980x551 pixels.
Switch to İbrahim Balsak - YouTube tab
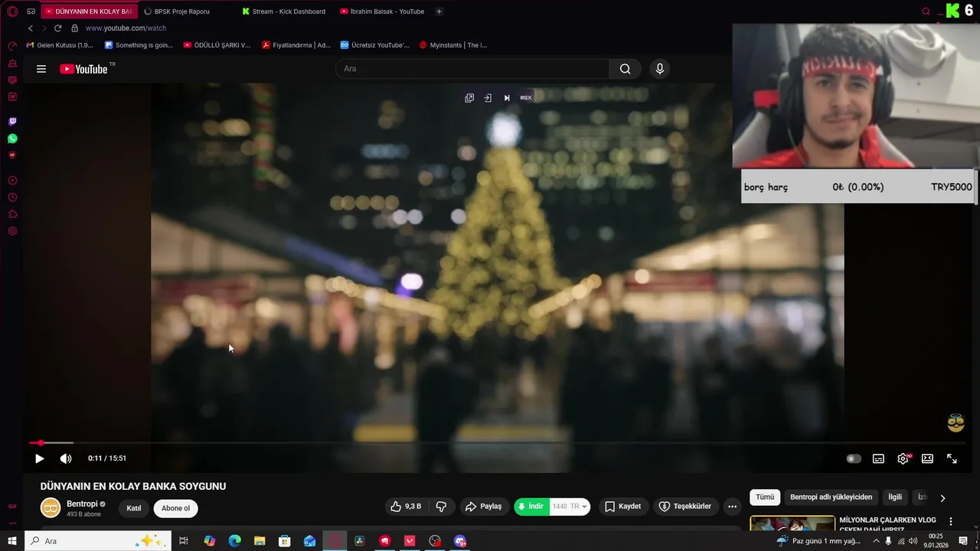click(x=382, y=11)
